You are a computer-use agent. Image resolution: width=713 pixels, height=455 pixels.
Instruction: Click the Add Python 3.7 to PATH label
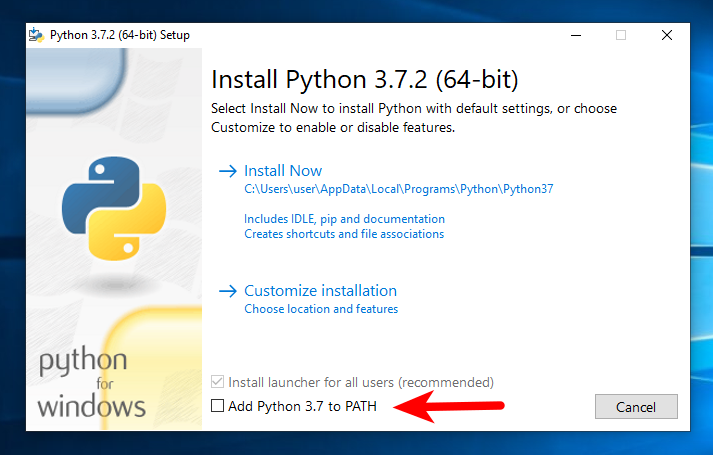pyautogui.click(x=302, y=406)
